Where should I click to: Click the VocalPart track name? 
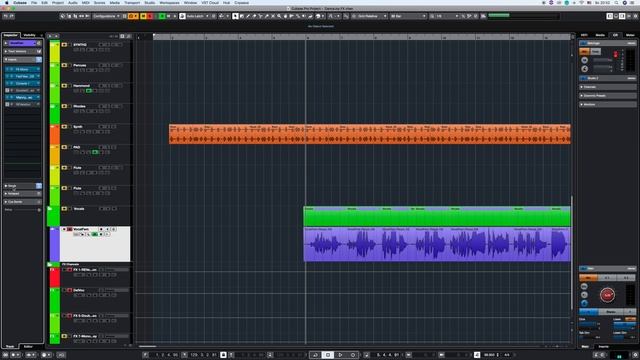click(80, 229)
